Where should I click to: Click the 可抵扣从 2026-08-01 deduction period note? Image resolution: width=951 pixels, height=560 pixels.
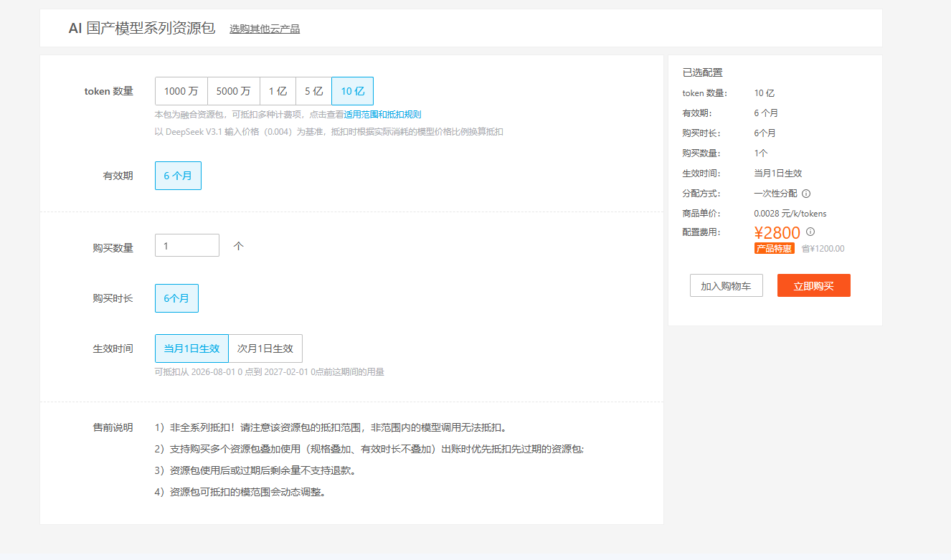270,372
